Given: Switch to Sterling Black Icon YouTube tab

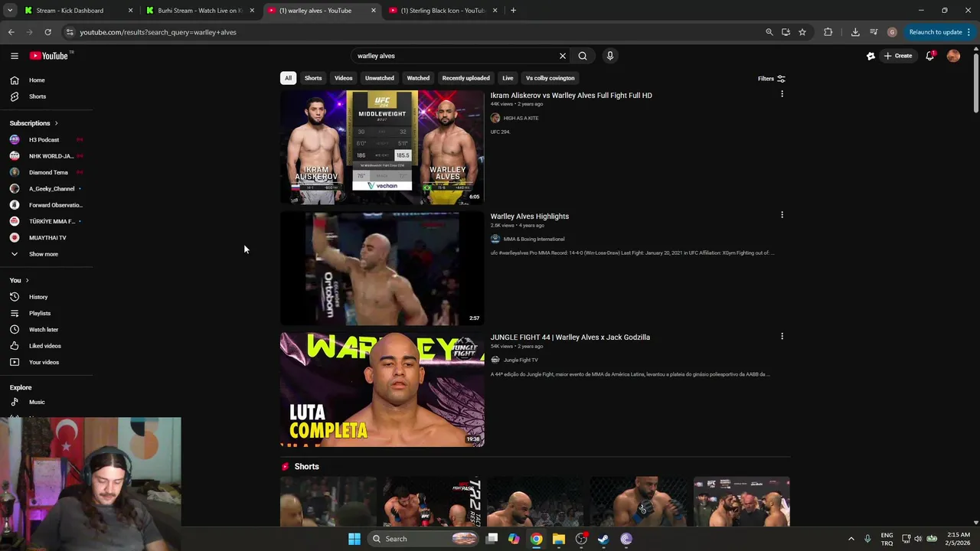Looking at the screenshot, I should pyautogui.click(x=443, y=11).
